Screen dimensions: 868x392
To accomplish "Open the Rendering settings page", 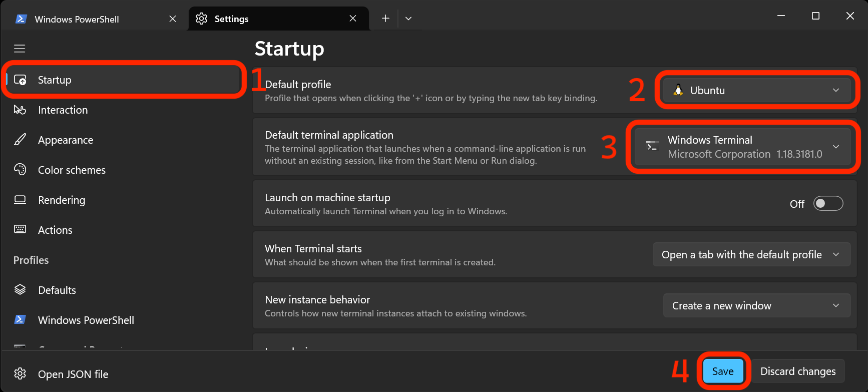I will click(x=62, y=200).
